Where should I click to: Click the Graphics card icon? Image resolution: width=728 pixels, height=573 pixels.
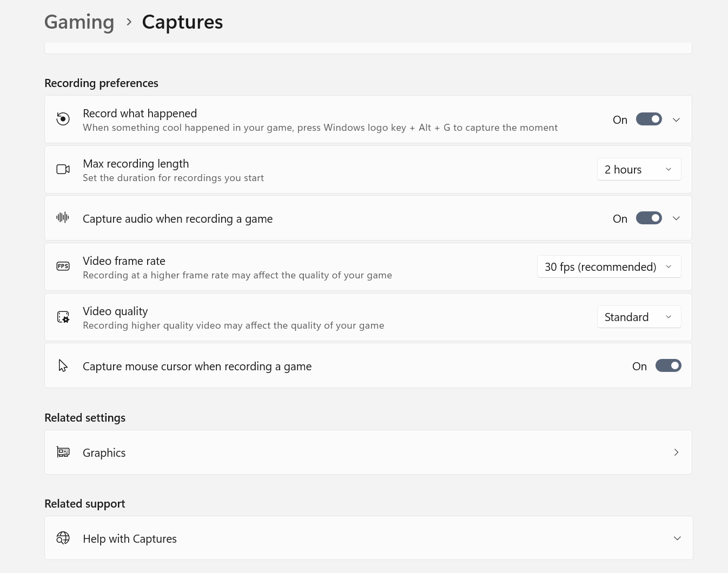(x=63, y=452)
